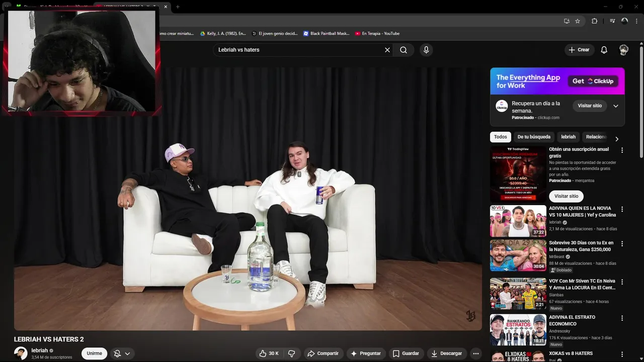Image resolution: width=644 pixels, height=362 pixels.
Task: Click LEBRIAH VS HATERS 2 video title
Action: [49, 339]
